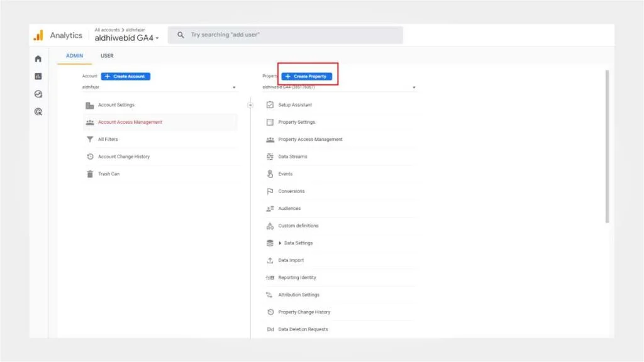Click the Custom definitions shapes icon
The width and height of the screenshot is (644, 362).
(x=270, y=226)
